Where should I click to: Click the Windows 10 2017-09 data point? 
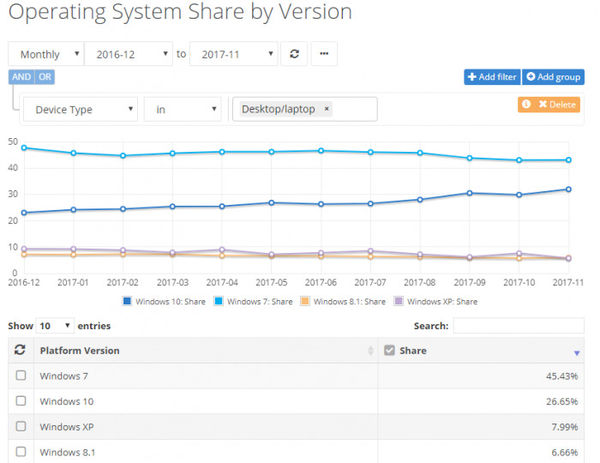[x=470, y=193]
